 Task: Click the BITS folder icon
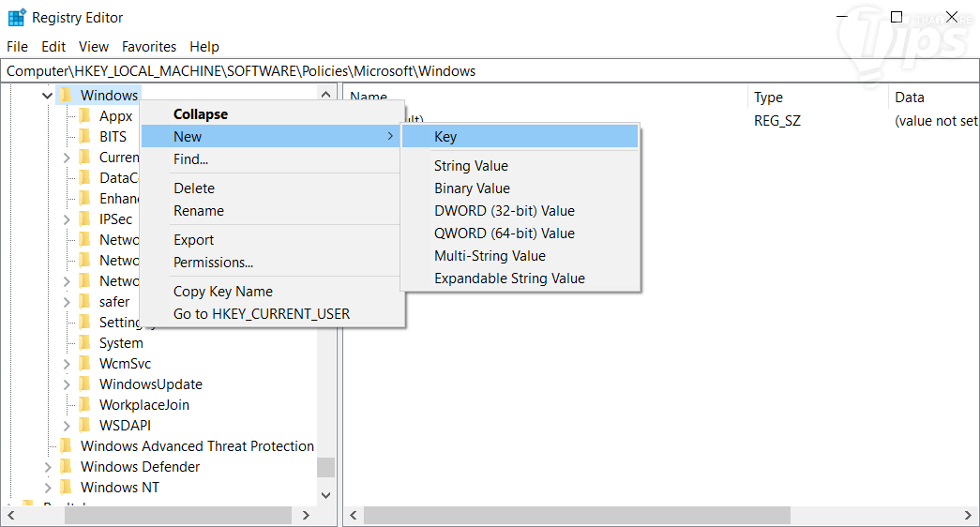85,136
